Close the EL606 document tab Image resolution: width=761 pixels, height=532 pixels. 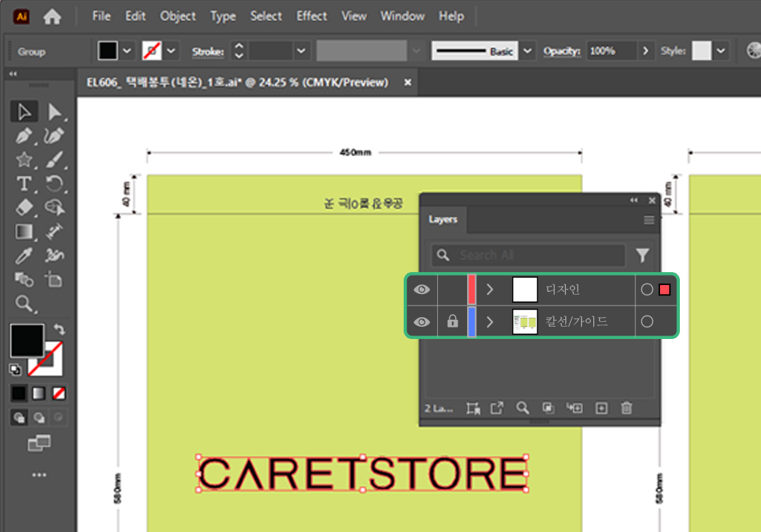click(408, 83)
